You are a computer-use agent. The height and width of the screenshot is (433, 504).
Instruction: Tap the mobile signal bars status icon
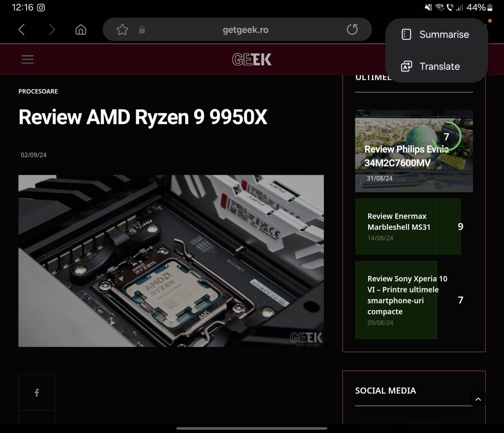click(x=460, y=7)
